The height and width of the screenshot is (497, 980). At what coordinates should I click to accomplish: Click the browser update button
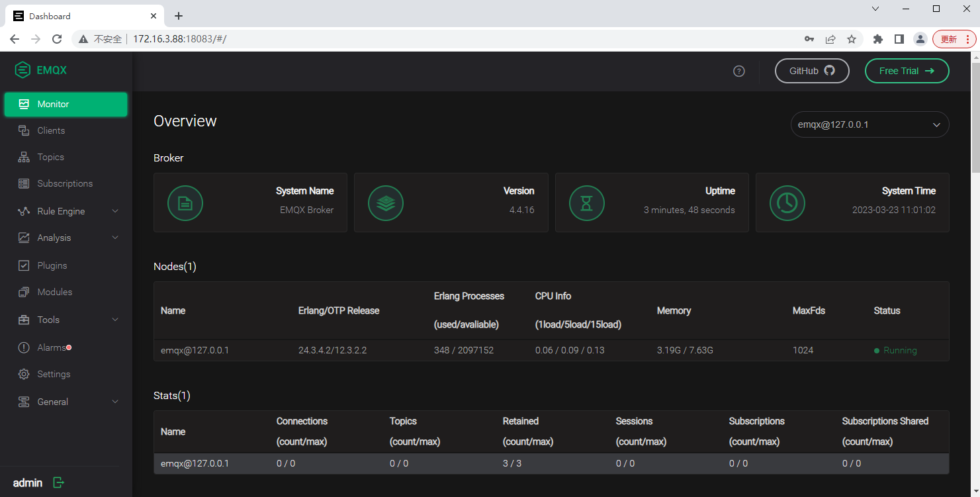954,39
